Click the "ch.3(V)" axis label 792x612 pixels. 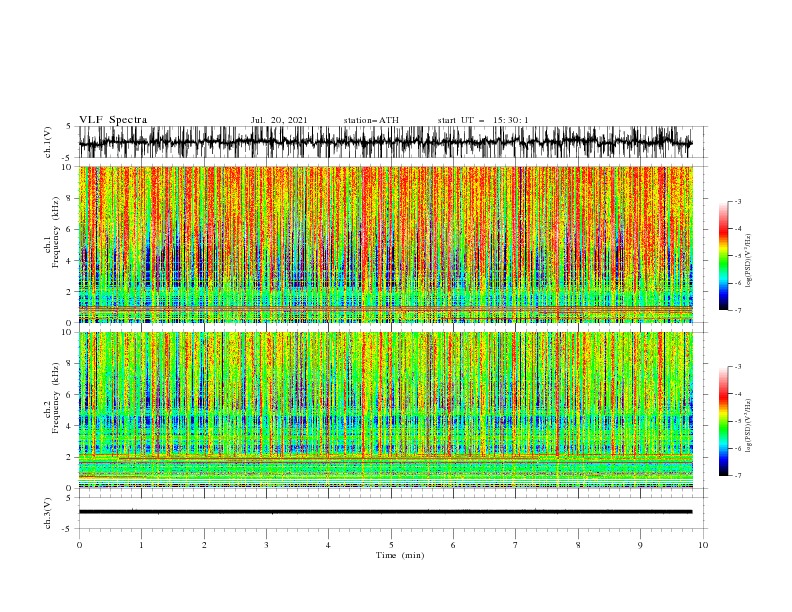pyautogui.click(x=48, y=513)
